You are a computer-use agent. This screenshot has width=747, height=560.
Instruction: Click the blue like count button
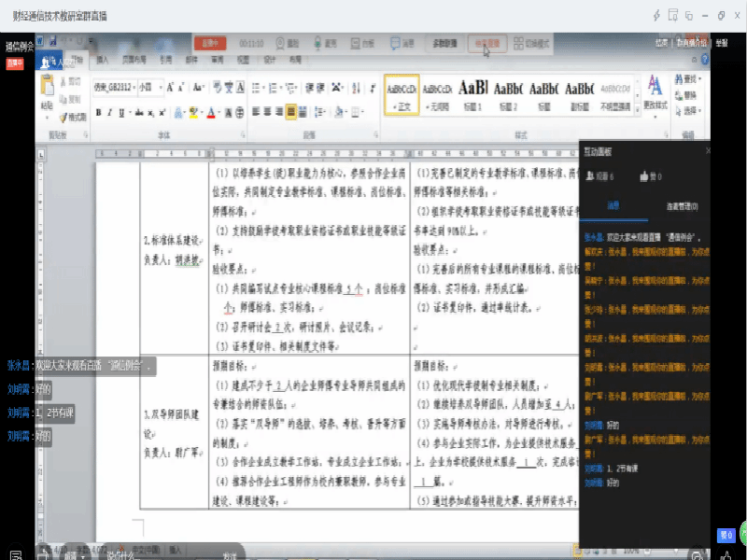(726, 535)
